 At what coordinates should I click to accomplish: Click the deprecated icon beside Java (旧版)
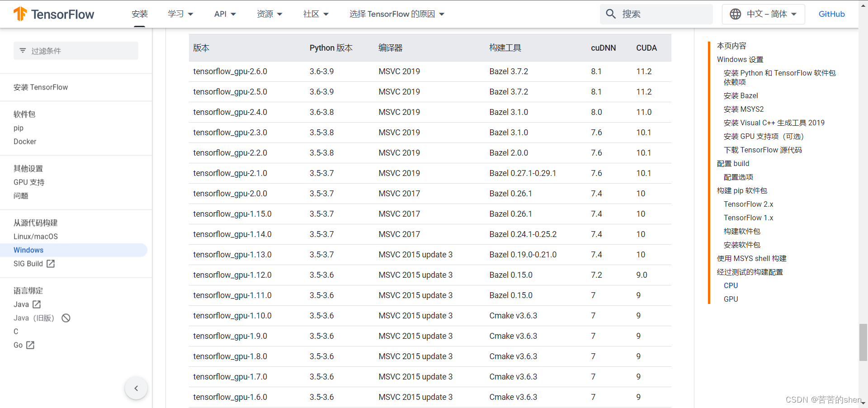pyautogui.click(x=66, y=318)
